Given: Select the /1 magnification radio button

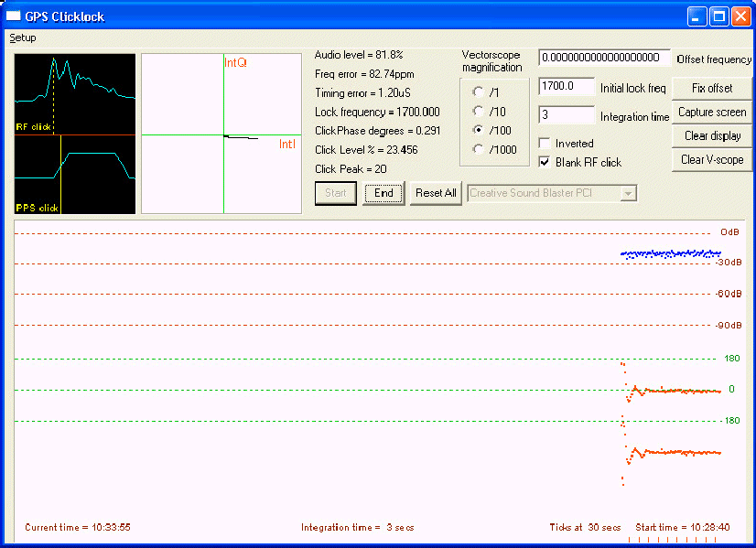Looking at the screenshot, I should tap(478, 92).
